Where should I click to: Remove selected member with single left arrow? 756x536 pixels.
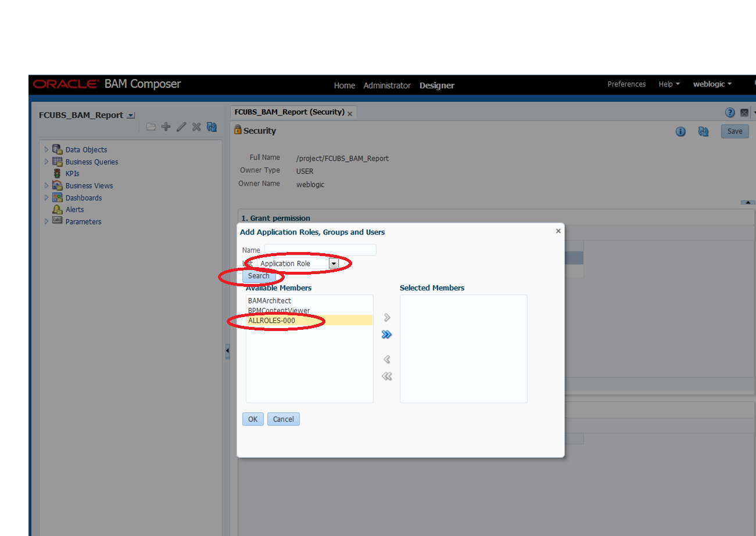click(x=387, y=359)
